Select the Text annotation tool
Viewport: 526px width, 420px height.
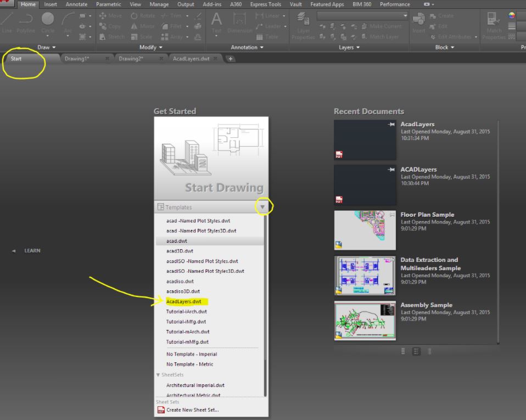click(x=216, y=22)
